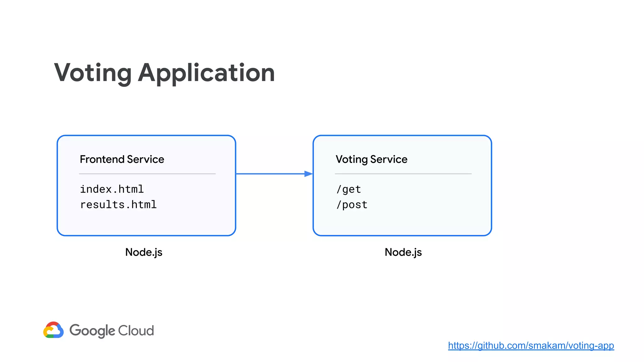Select the Voting Service heading
This screenshot has height=362, width=644.
371,159
